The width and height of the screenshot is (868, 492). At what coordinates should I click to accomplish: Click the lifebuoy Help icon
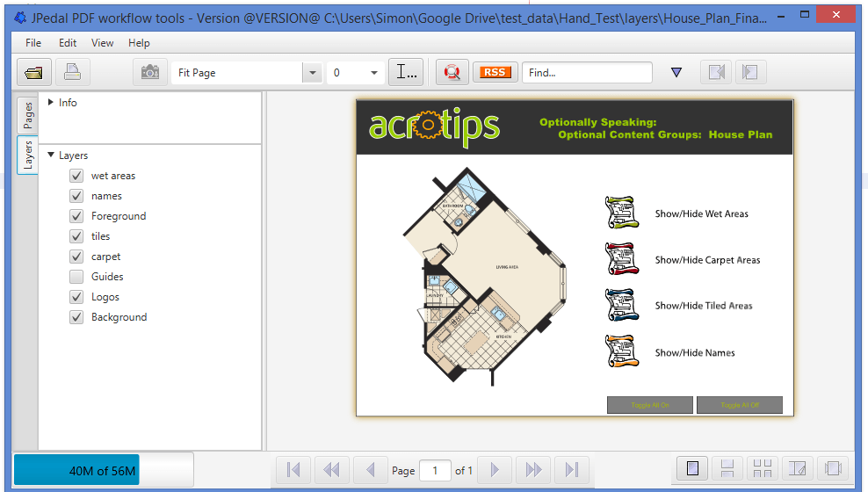coord(452,73)
